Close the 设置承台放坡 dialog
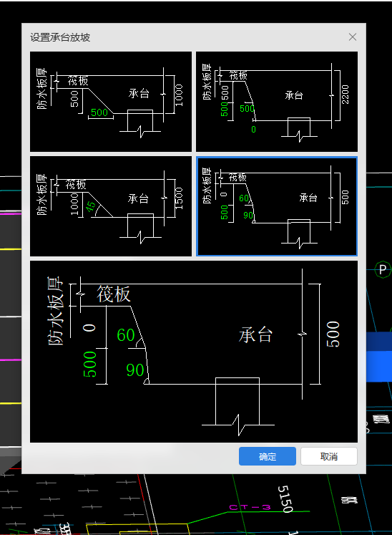The height and width of the screenshot is (535, 392). tap(353, 37)
